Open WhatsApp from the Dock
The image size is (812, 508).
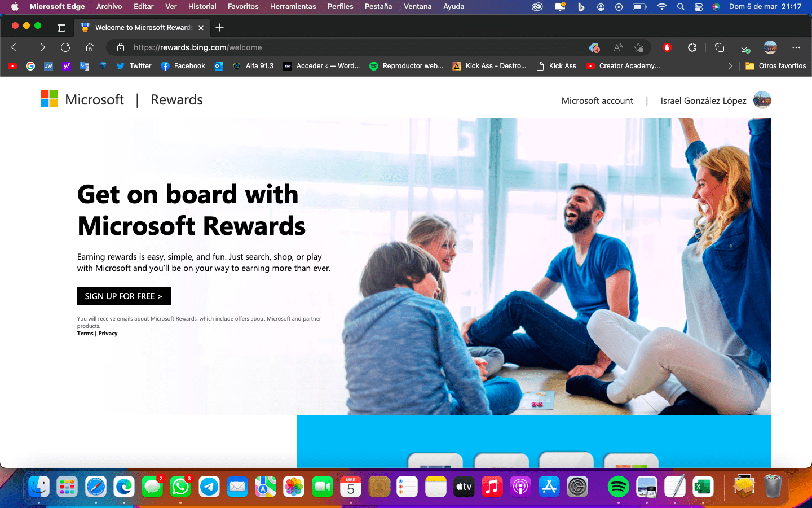[180, 487]
